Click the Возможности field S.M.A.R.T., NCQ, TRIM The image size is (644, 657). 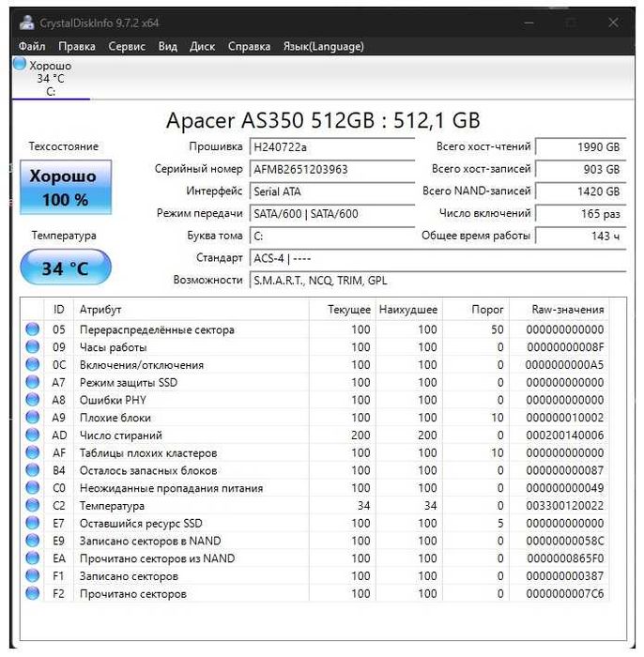tap(437, 281)
